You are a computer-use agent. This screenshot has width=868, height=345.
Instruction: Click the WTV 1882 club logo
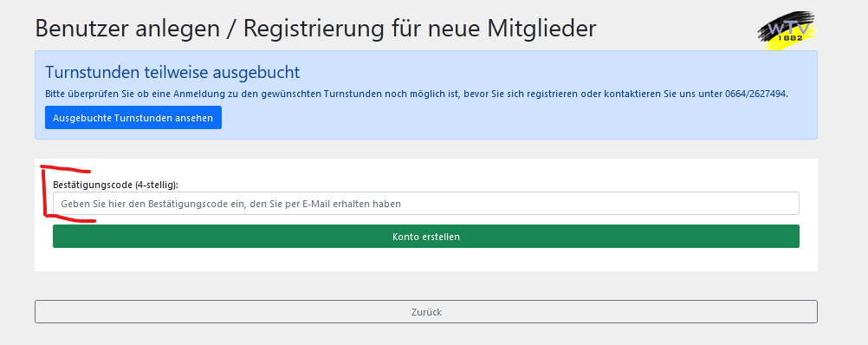[x=787, y=29]
